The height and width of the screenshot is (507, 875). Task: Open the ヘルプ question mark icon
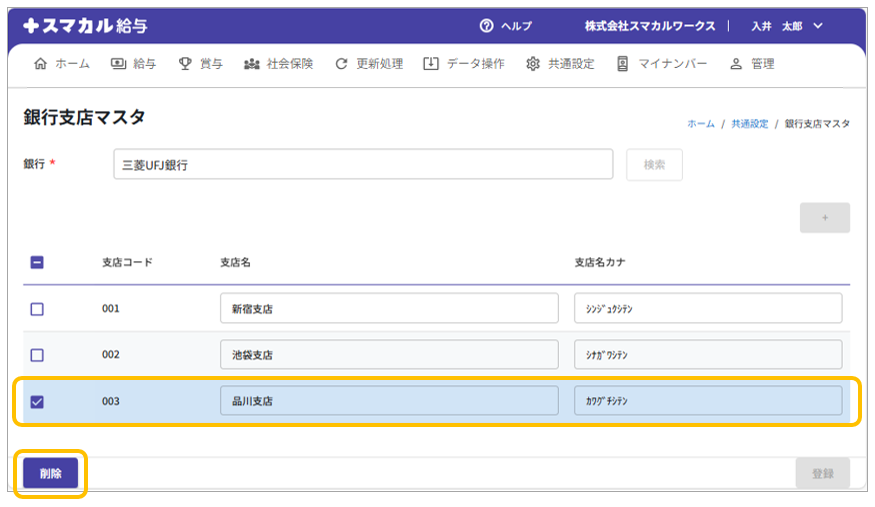coord(487,26)
